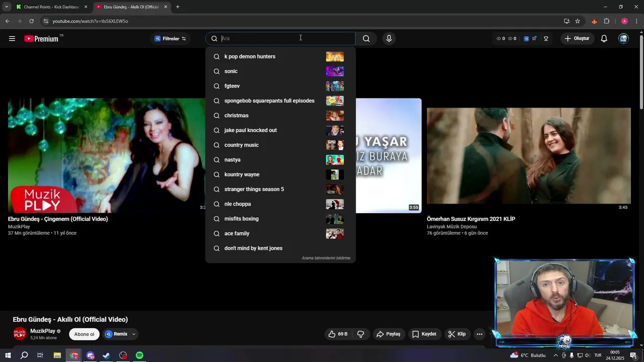Select 'nastya' from suggestions
The height and width of the screenshot is (362, 644).
coord(280,160)
